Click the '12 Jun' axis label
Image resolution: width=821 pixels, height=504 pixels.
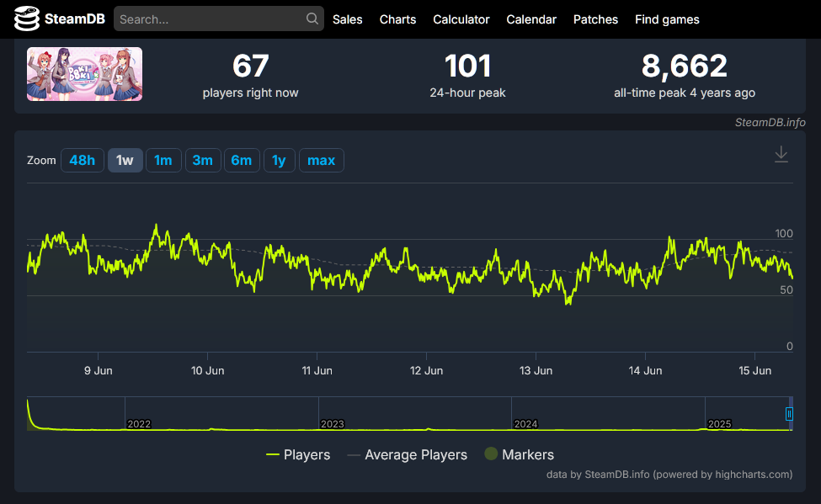tap(426, 370)
